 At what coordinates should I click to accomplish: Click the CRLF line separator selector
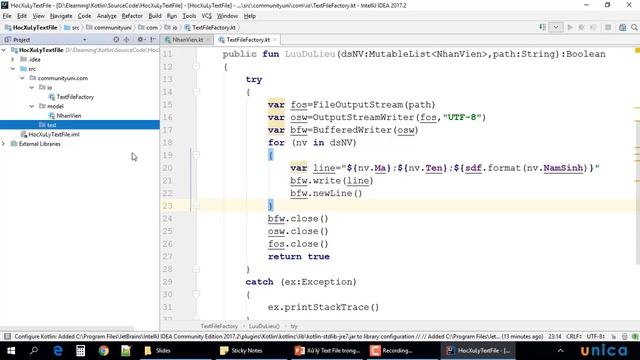tap(573, 336)
